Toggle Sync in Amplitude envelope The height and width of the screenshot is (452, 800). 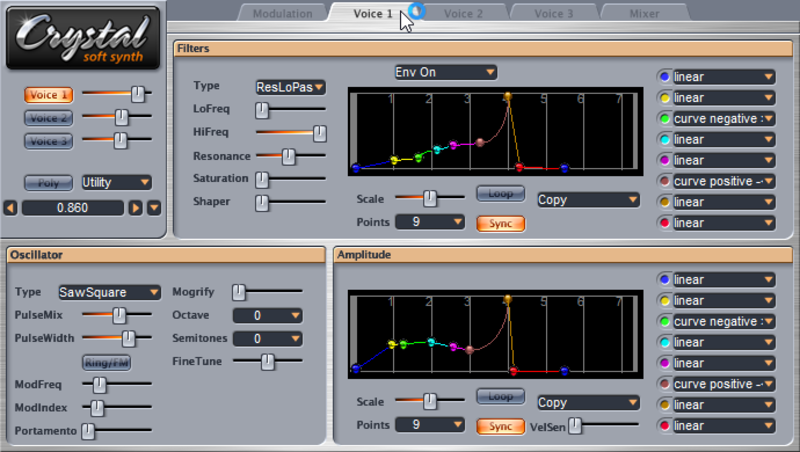(x=501, y=426)
